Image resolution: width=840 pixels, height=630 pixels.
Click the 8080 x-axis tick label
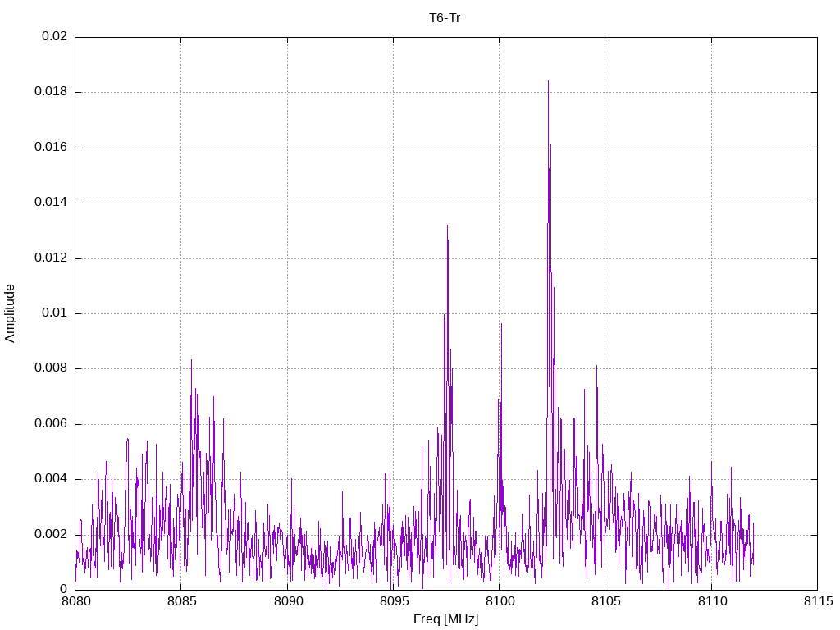pyautogui.click(x=76, y=601)
